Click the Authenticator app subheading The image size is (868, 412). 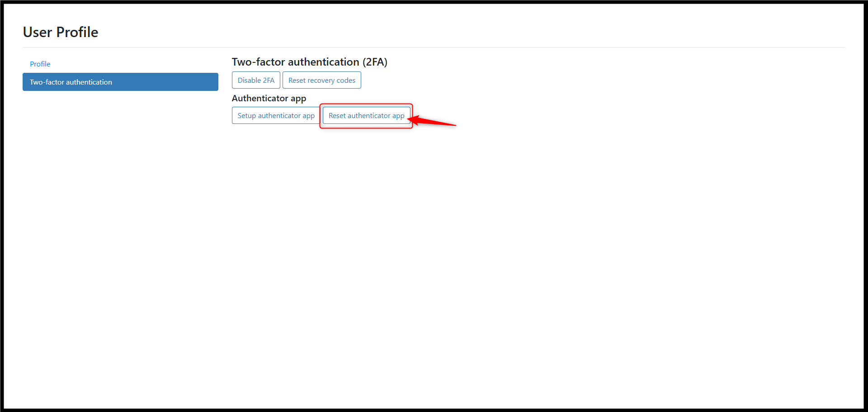[269, 98]
